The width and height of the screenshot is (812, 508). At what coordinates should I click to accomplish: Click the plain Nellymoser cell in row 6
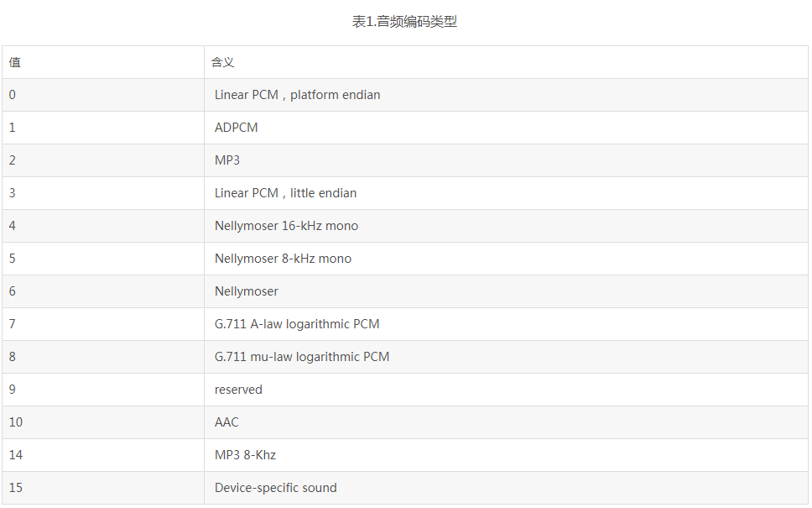(x=506, y=291)
